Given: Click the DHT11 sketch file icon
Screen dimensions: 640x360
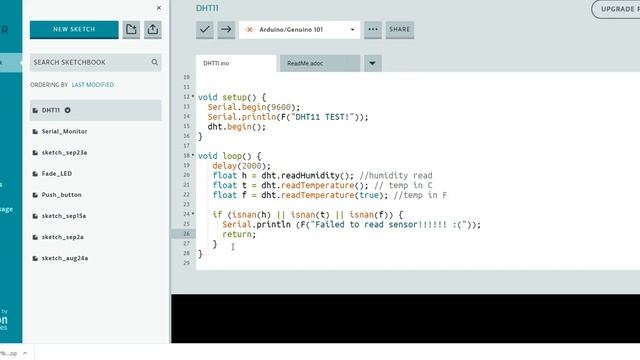Looking at the screenshot, I should 35,110.
